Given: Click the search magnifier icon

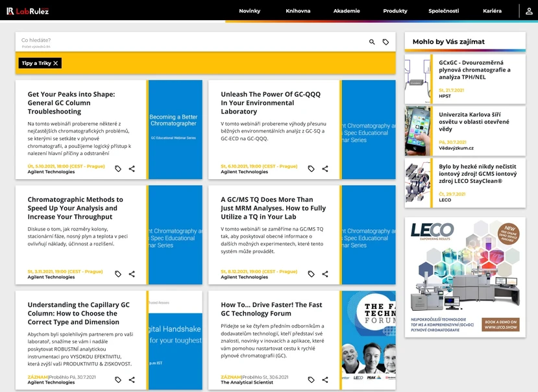Looking at the screenshot, I should (372, 42).
